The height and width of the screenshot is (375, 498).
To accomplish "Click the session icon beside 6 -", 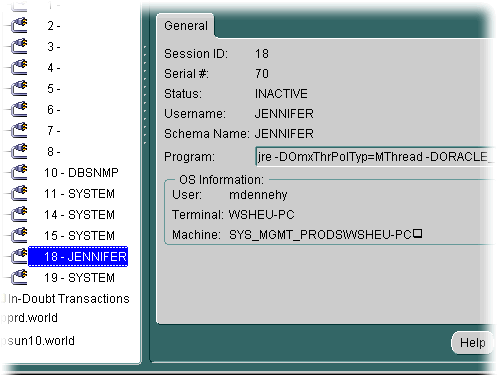I will pos(19,110).
